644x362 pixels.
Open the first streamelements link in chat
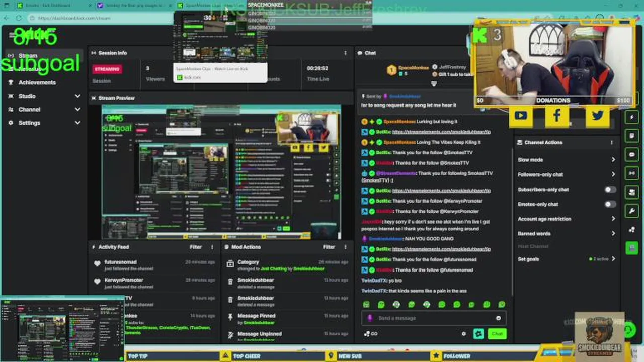click(441, 132)
